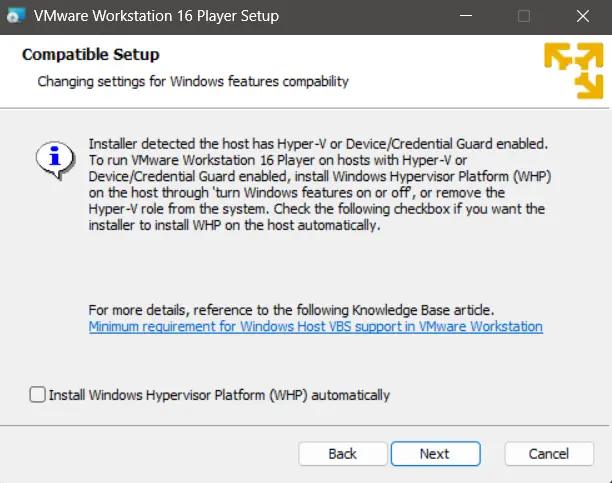Click the 'Install Windows Hypervisor Platform (WHP) automatically' label
This screenshot has height=483, width=612.
(219, 395)
